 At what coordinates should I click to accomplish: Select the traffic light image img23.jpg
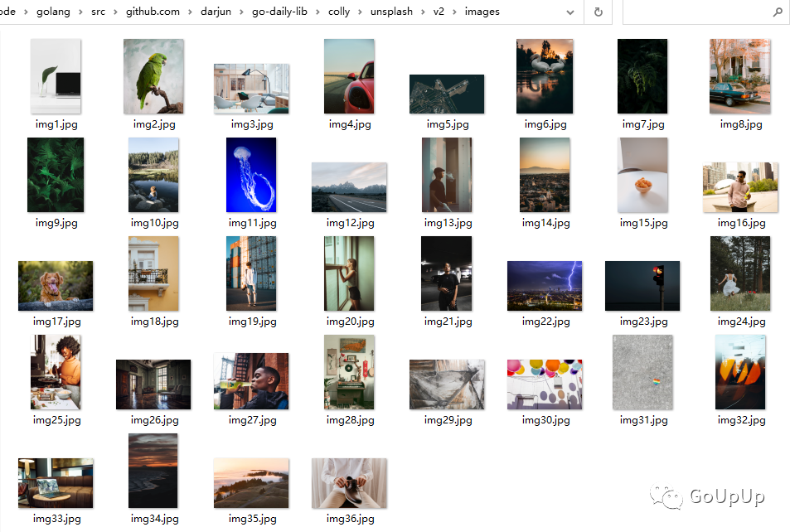642,285
